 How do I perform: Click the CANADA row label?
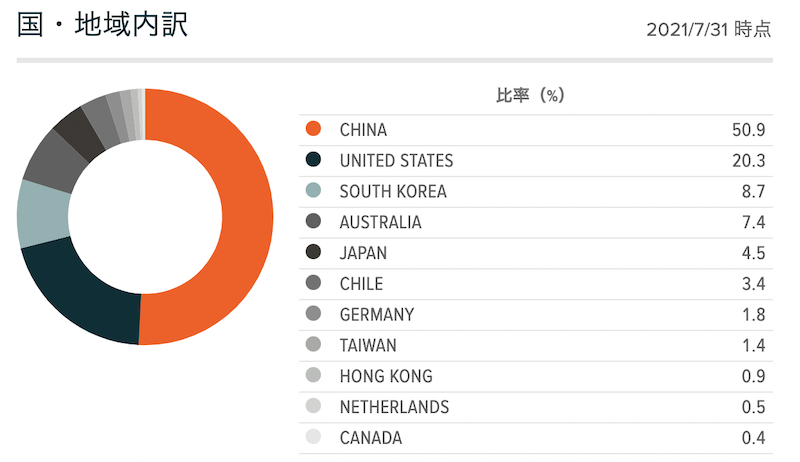pos(371,438)
